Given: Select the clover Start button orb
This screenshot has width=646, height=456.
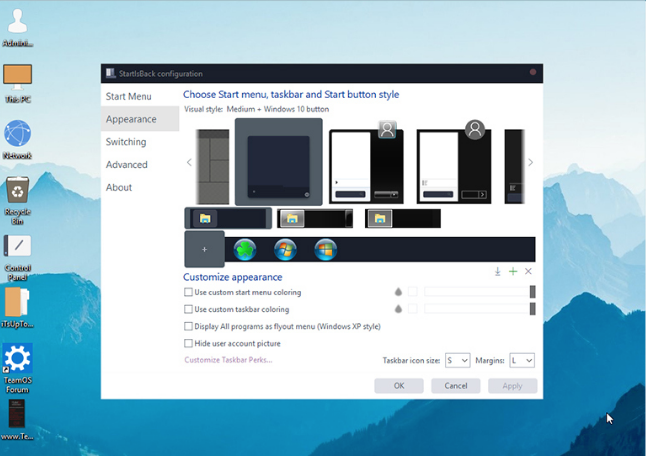Looking at the screenshot, I should click(x=245, y=250).
